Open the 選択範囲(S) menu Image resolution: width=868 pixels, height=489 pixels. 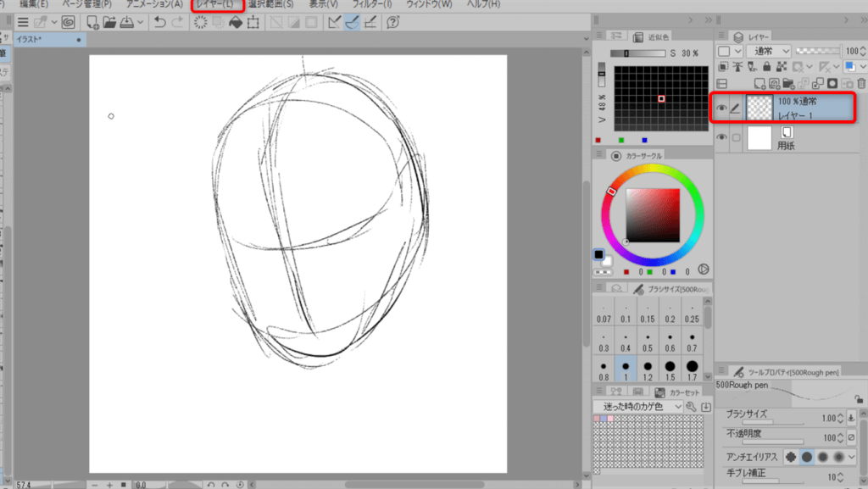tap(270, 4)
